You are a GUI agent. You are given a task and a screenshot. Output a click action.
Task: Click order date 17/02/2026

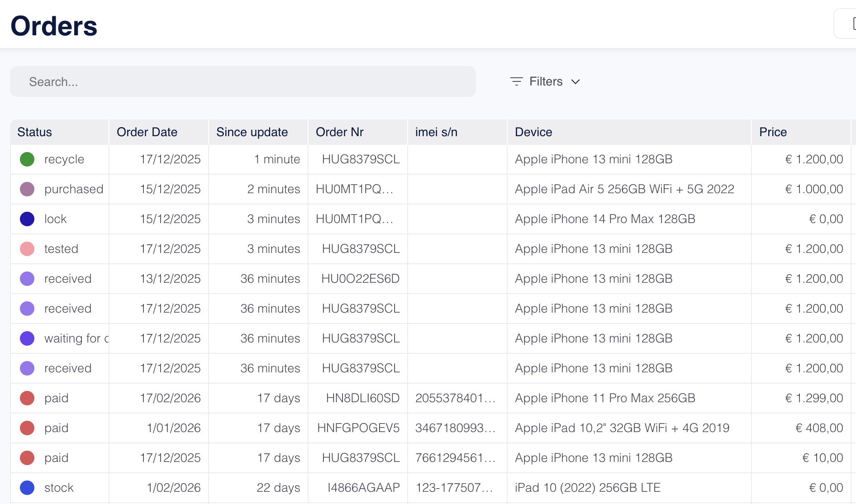[170, 398]
